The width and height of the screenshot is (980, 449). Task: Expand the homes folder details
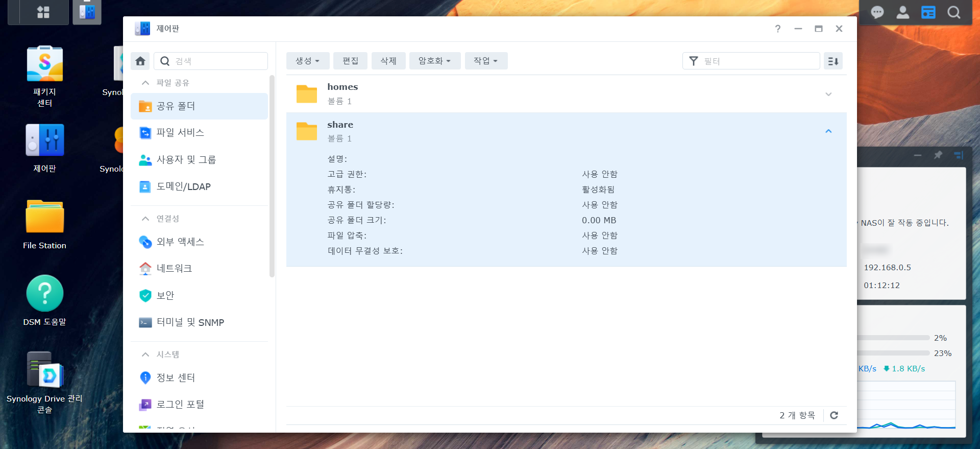[x=828, y=94]
